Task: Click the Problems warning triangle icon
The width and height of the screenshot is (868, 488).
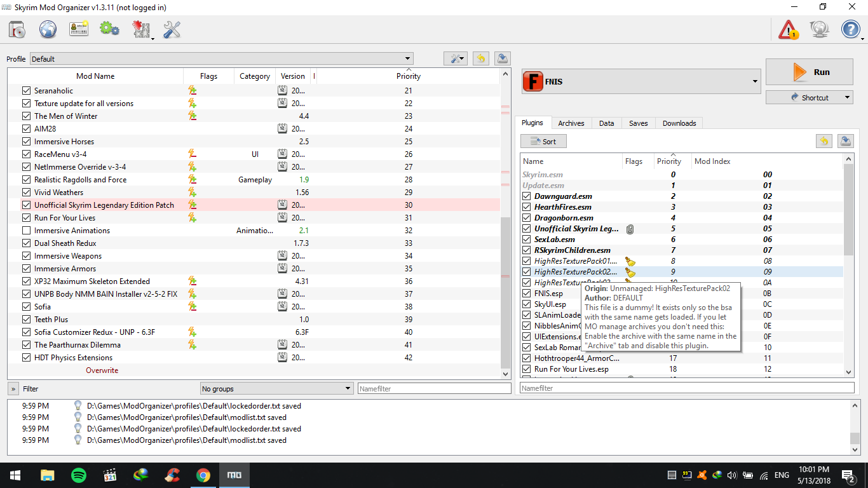Action: (x=789, y=29)
